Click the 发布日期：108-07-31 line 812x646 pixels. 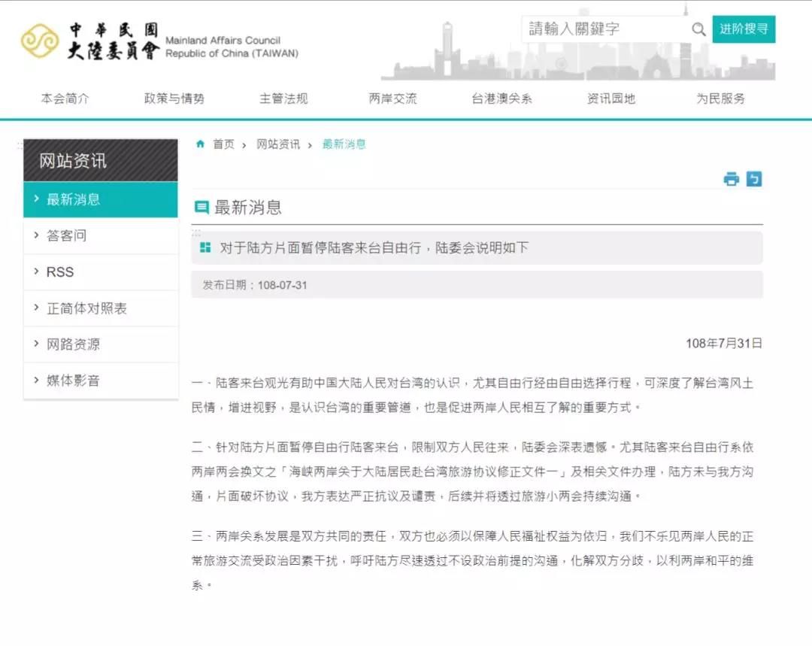coord(255,285)
